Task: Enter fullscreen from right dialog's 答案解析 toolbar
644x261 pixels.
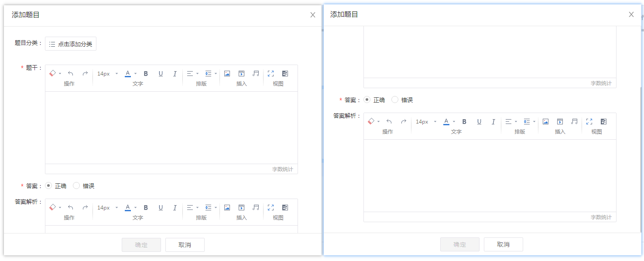Action: coord(589,121)
